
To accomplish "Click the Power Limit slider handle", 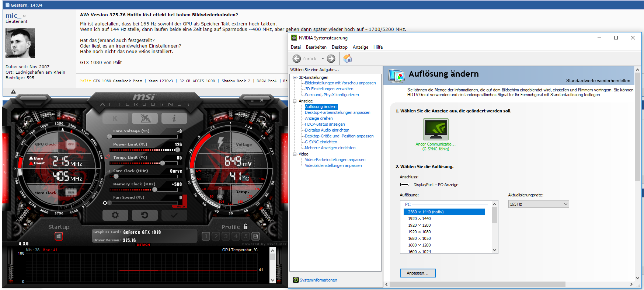I will (x=178, y=150).
